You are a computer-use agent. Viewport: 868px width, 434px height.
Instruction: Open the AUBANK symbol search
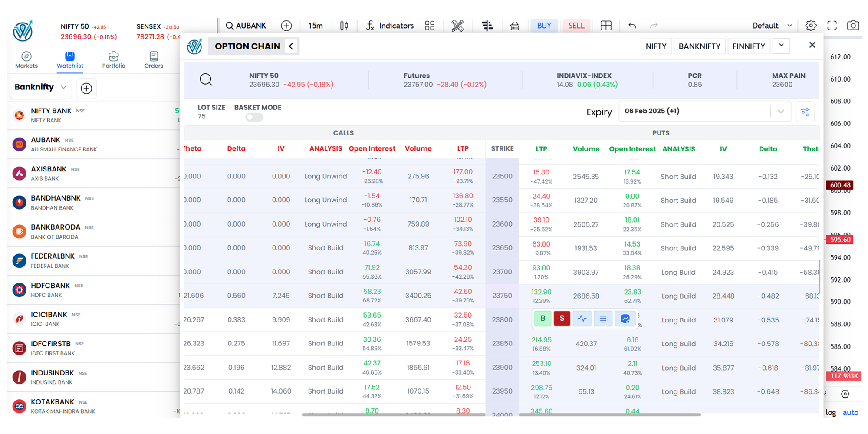pos(246,26)
